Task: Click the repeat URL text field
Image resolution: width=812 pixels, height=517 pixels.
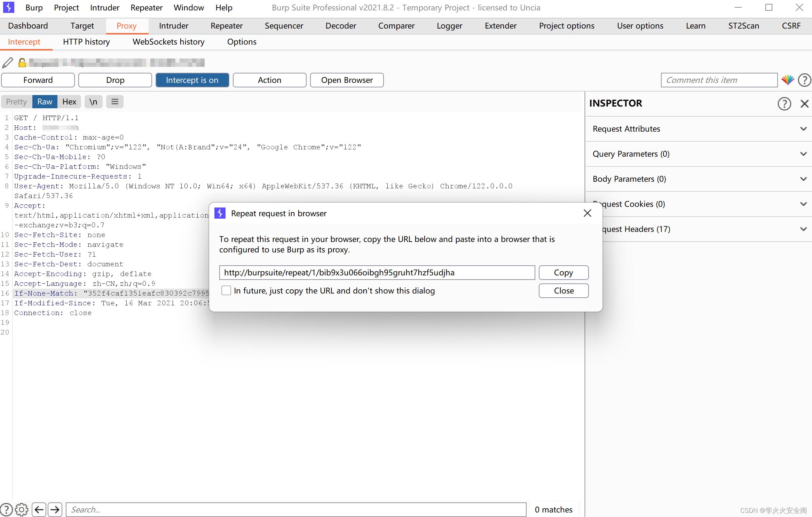Action: point(377,273)
